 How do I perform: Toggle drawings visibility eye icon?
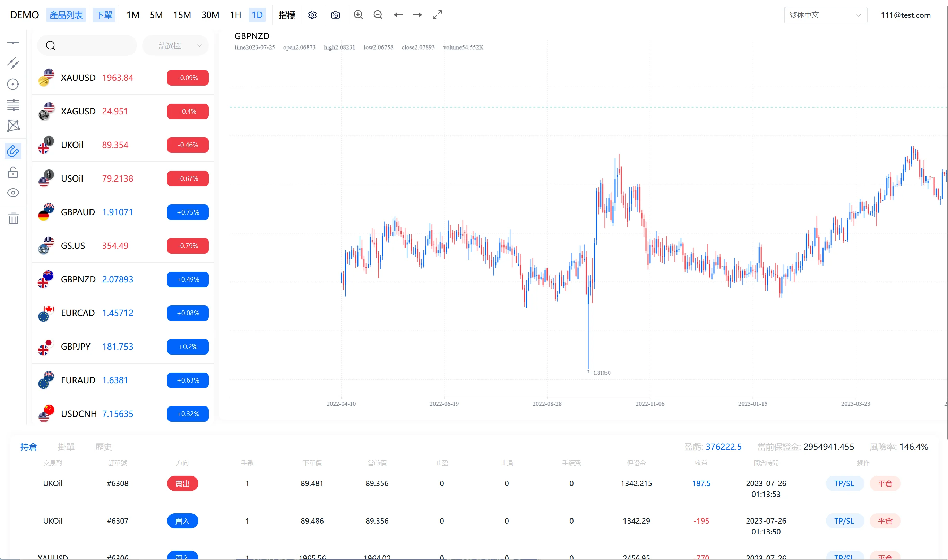[13, 193]
